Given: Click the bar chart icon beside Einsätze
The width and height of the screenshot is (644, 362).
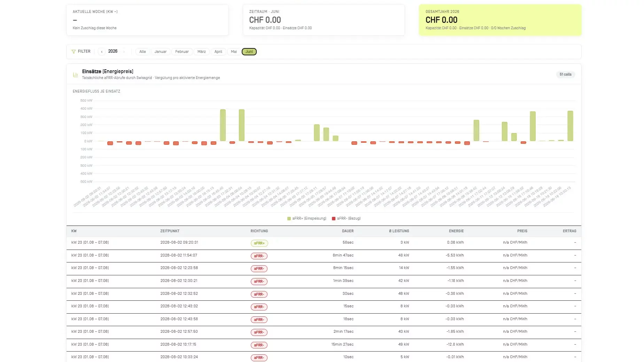Looking at the screenshot, I should pyautogui.click(x=75, y=74).
